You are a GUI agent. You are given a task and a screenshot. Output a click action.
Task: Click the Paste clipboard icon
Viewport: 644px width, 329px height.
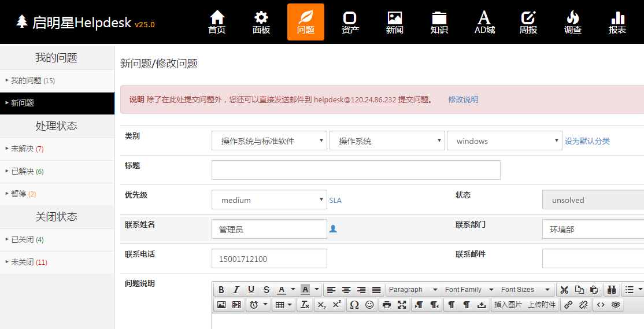[x=594, y=290]
